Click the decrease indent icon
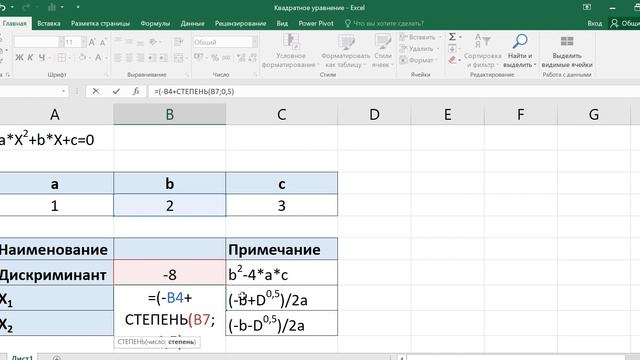The width and height of the screenshot is (640, 360). 152,58
